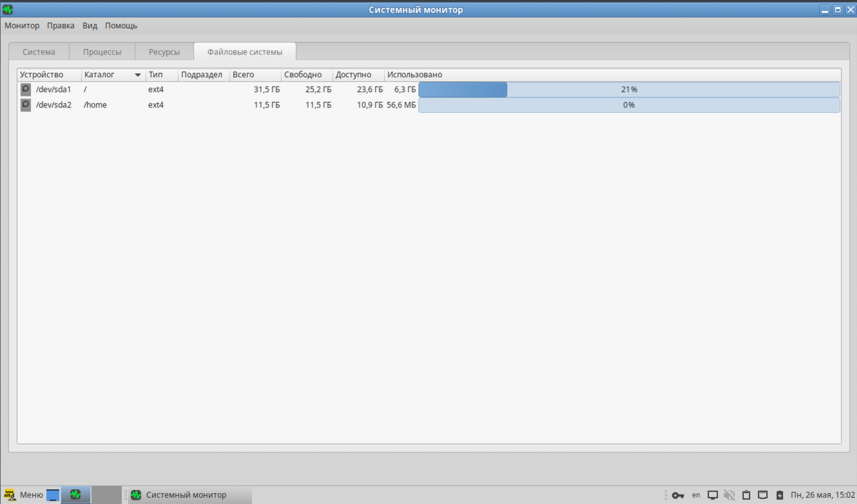Viewport: 857px width, 504px height.
Task: Click ext4 type for /dev/sda1
Action: (x=156, y=90)
